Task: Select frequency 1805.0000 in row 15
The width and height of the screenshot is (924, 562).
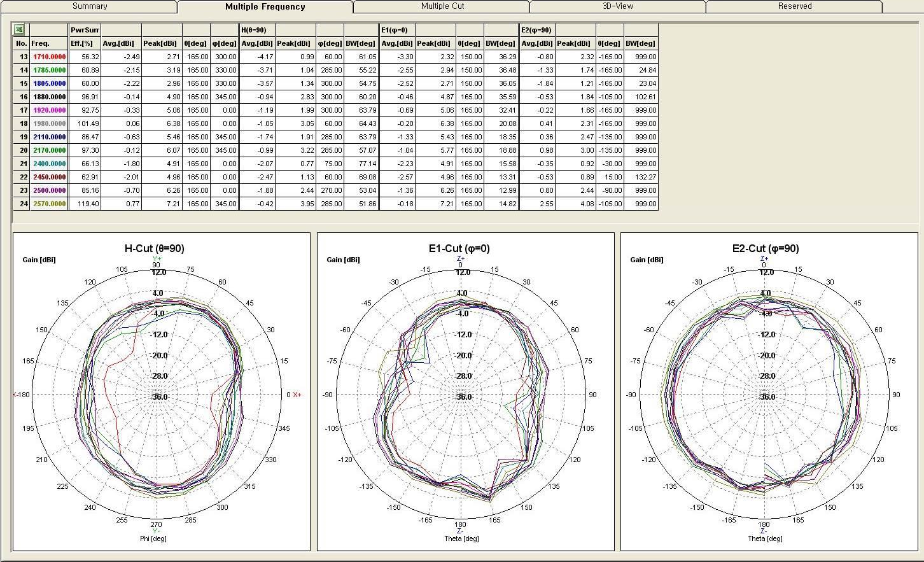Action: coord(49,83)
